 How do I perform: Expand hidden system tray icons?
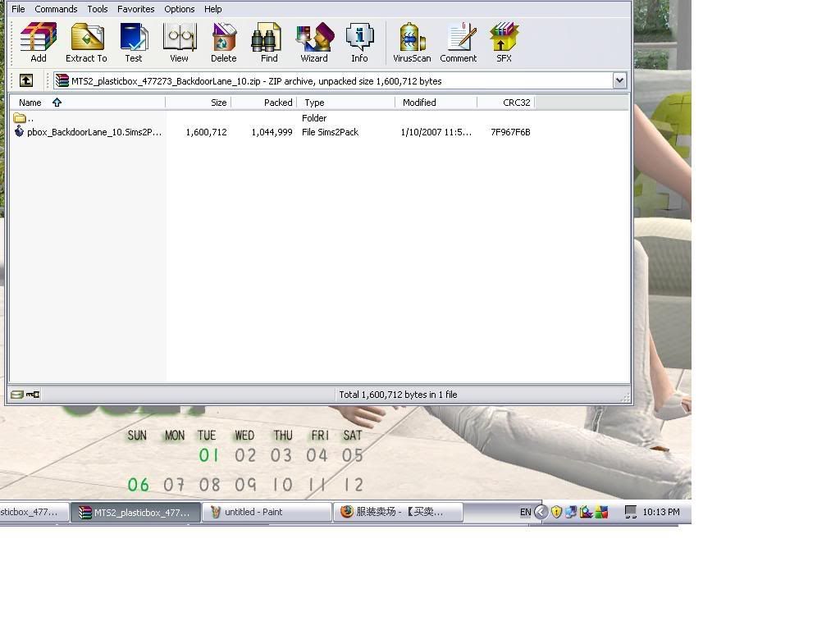541,512
